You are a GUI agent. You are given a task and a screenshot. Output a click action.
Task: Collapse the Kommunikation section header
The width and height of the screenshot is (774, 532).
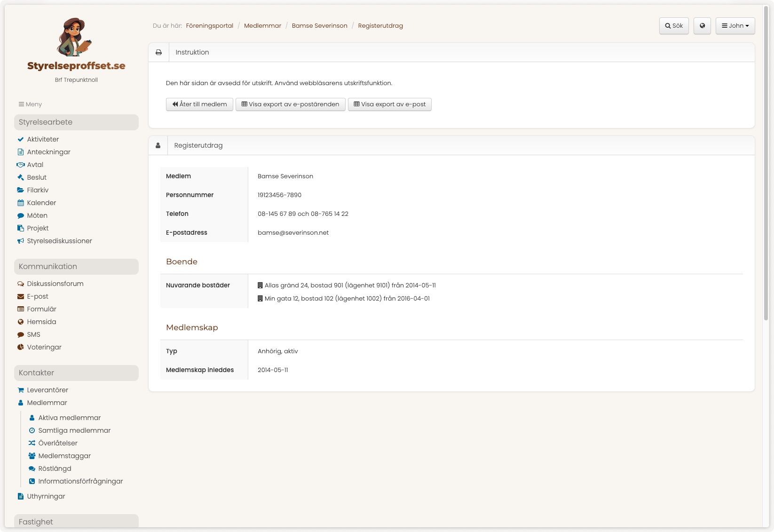(76, 267)
